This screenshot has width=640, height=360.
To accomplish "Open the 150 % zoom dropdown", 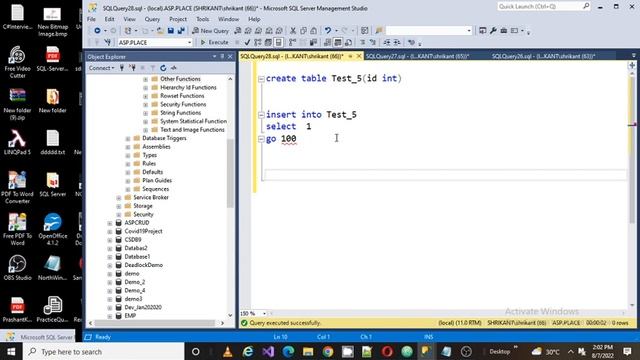I will coord(264,313).
